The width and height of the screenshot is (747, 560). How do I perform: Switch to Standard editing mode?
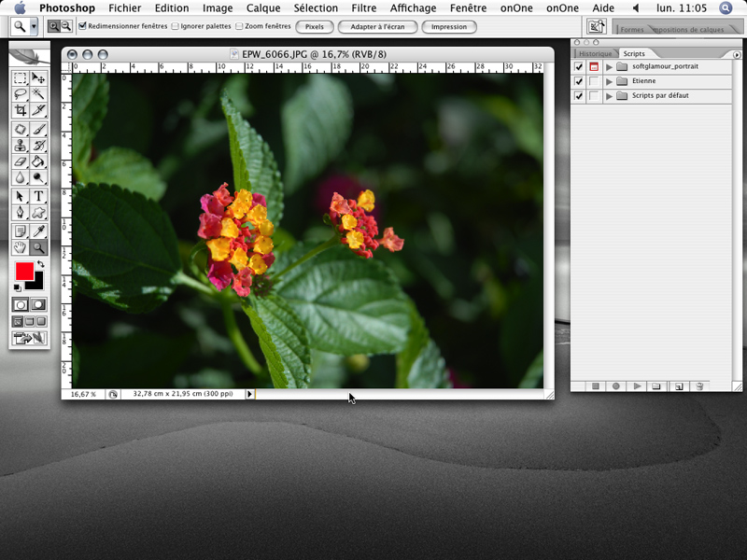click(20, 305)
